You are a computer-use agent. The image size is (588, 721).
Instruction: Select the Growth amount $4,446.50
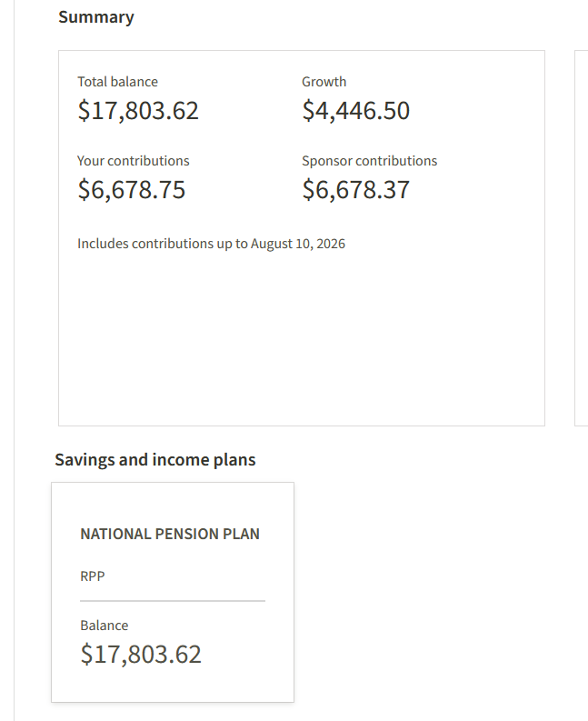point(356,110)
